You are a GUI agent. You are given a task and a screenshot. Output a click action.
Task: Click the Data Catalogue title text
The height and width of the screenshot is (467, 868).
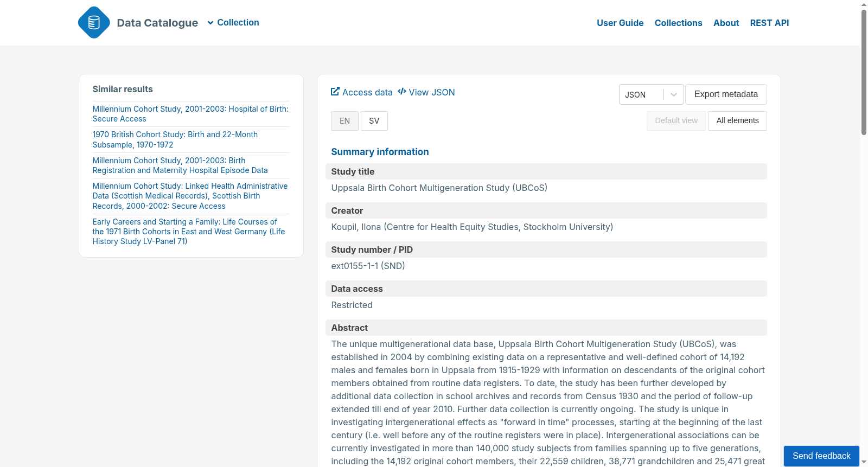click(157, 23)
